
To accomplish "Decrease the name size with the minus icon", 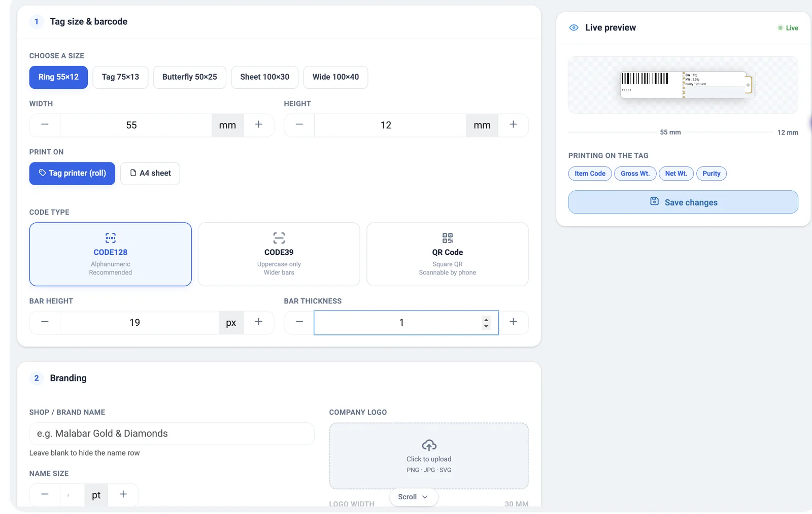I will tap(45, 495).
